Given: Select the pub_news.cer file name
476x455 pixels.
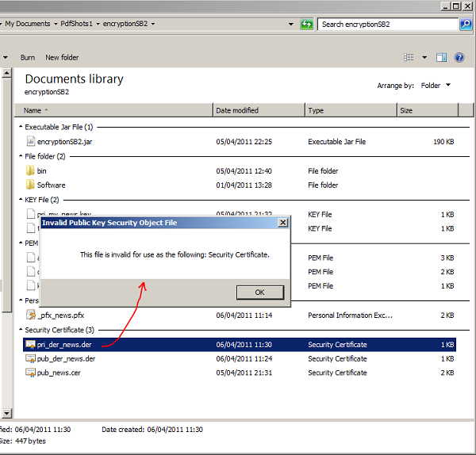Looking at the screenshot, I should (x=59, y=373).
